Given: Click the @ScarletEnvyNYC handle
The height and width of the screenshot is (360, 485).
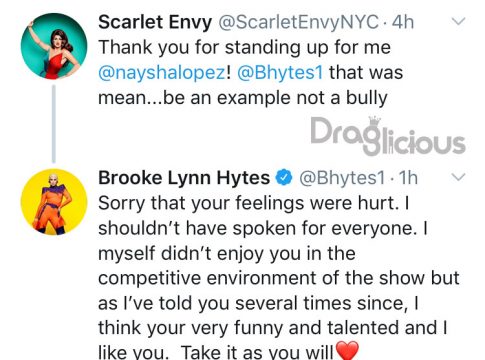Looking at the screenshot, I should pyautogui.click(x=298, y=22).
